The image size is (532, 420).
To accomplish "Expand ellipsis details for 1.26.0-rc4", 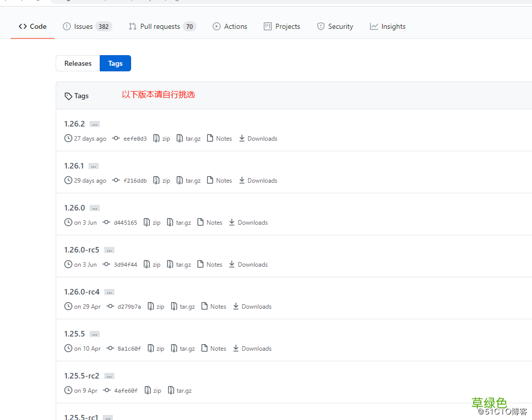I will click(x=109, y=292).
